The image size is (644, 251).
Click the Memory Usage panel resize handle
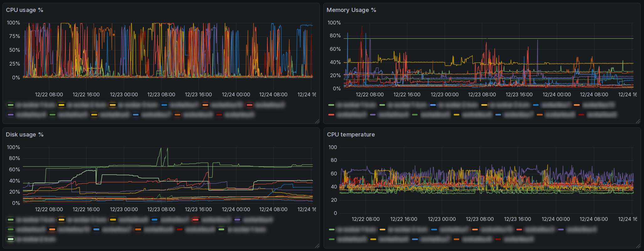(x=638, y=121)
